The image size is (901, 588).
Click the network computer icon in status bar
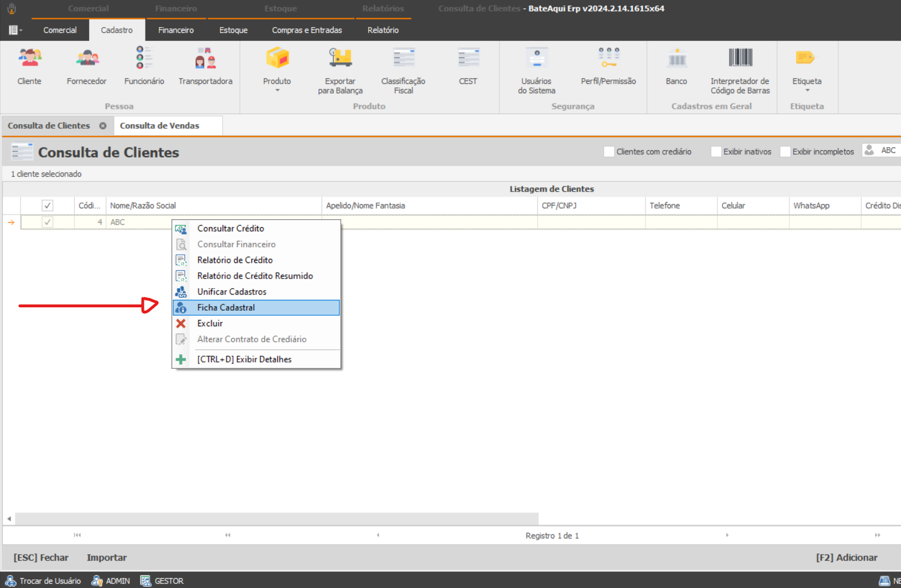(x=884, y=581)
